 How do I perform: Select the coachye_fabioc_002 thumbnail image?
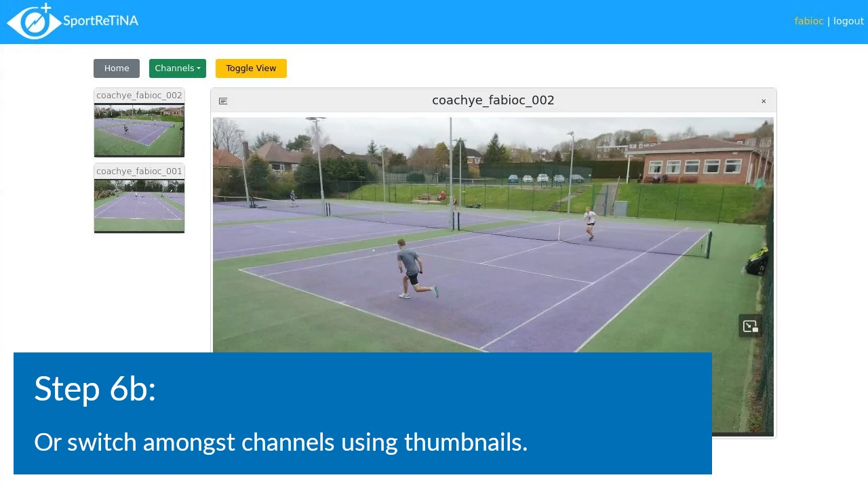[139, 129]
